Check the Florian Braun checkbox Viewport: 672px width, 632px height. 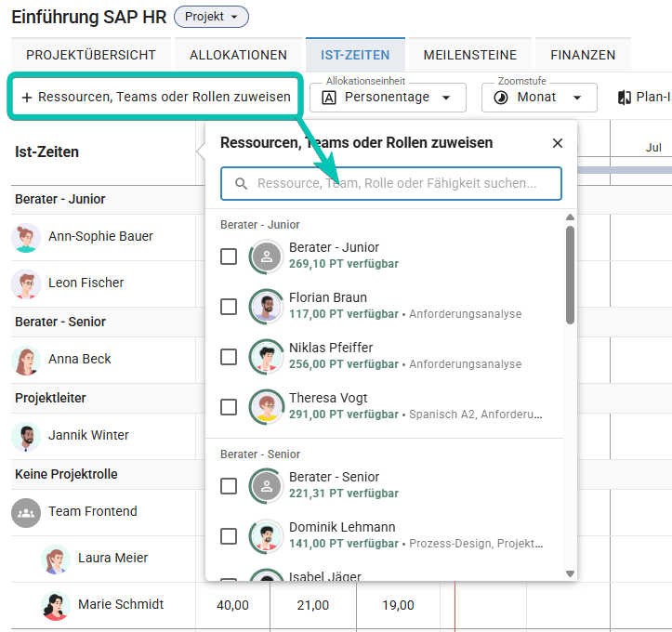tap(229, 307)
